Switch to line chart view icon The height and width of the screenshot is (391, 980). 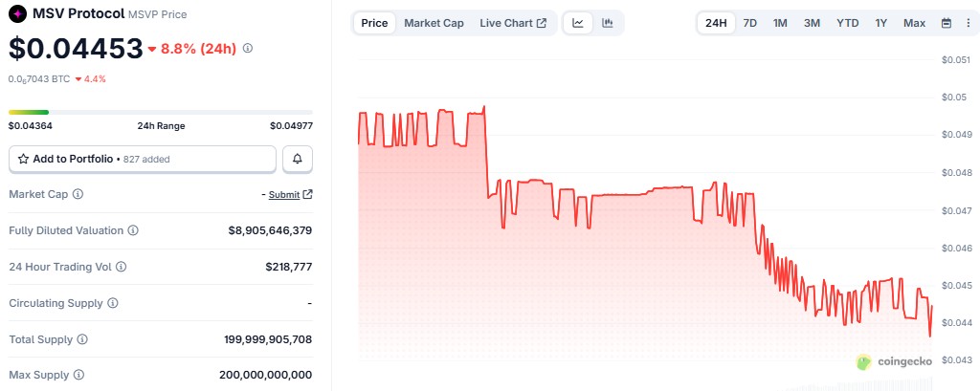tap(578, 23)
